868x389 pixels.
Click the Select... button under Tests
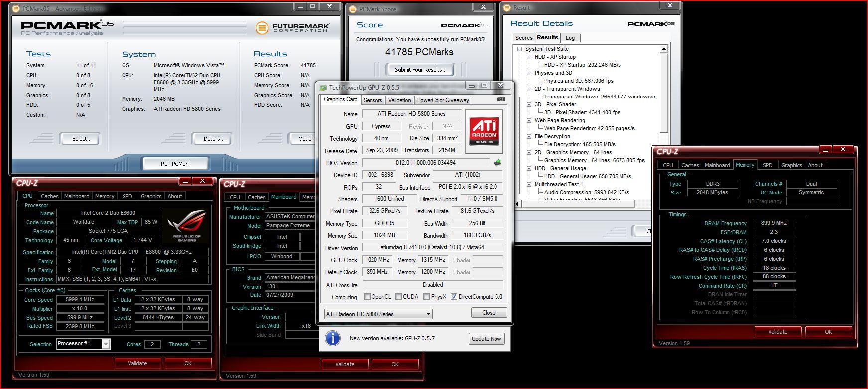[81, 139]
